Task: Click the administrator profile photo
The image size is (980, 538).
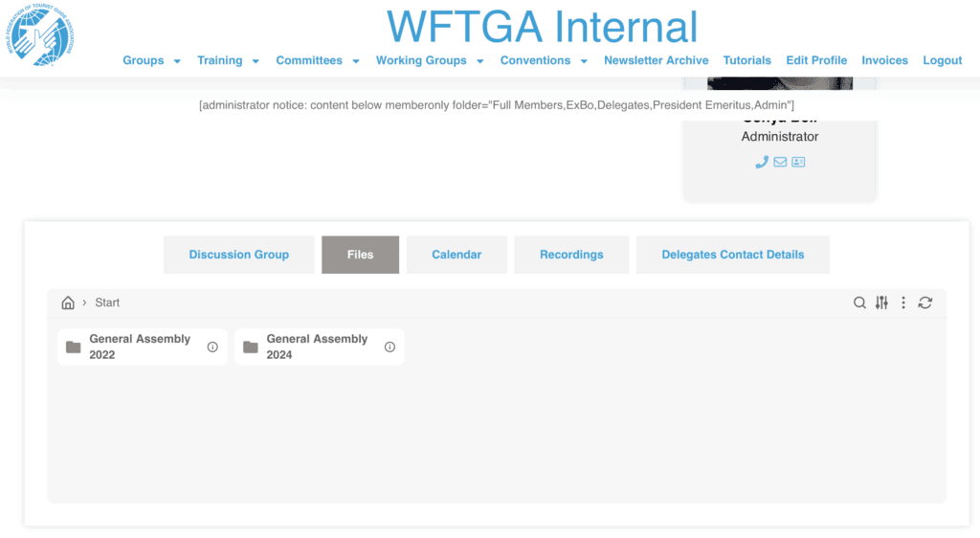Action: [779, 83]
